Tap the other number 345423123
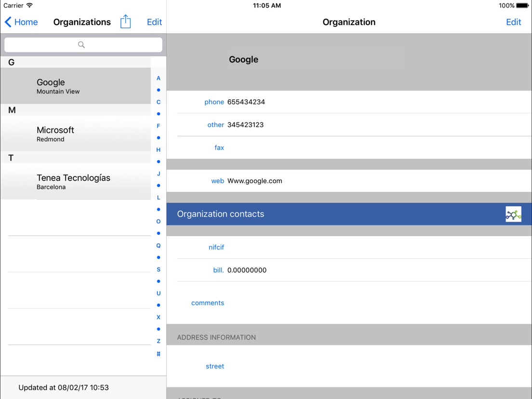 point(245,125)
